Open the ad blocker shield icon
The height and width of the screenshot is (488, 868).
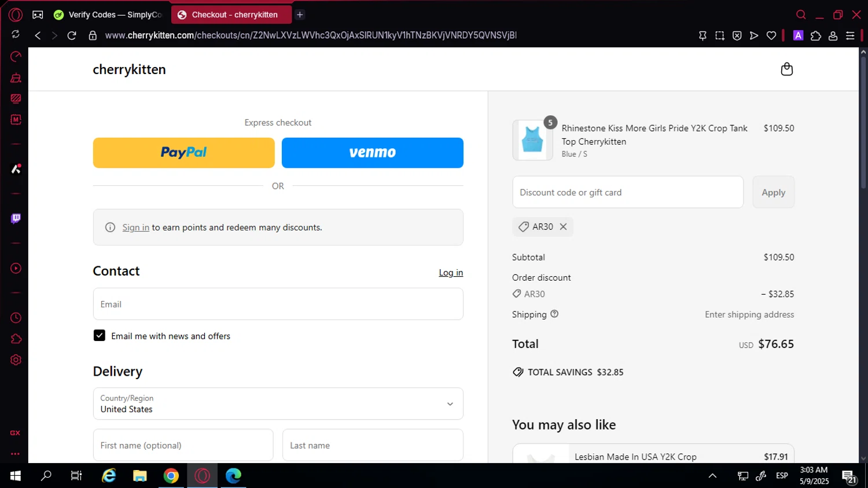[x=737, y=35]
